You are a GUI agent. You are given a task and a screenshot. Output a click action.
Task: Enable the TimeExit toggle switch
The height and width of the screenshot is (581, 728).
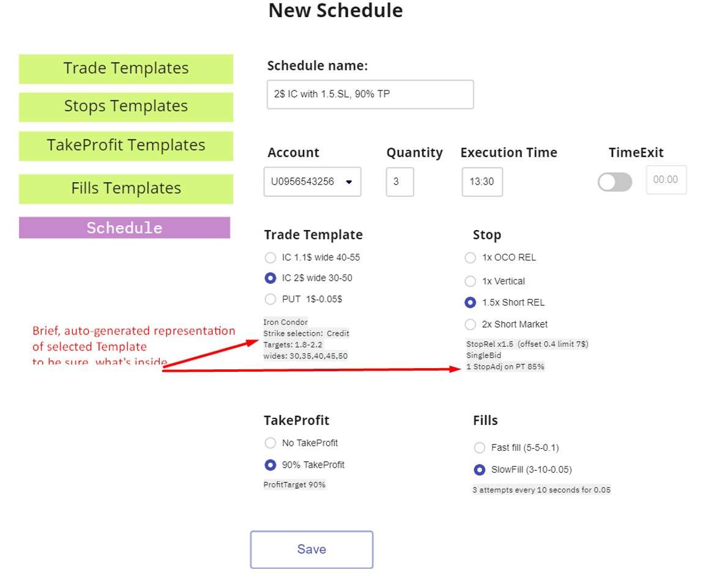(x=614, y=182)
